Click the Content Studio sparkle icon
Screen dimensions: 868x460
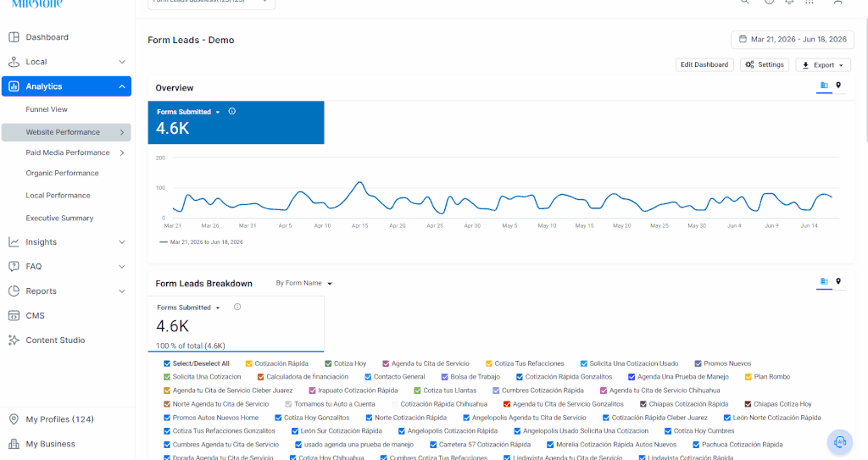coord(14,340)
